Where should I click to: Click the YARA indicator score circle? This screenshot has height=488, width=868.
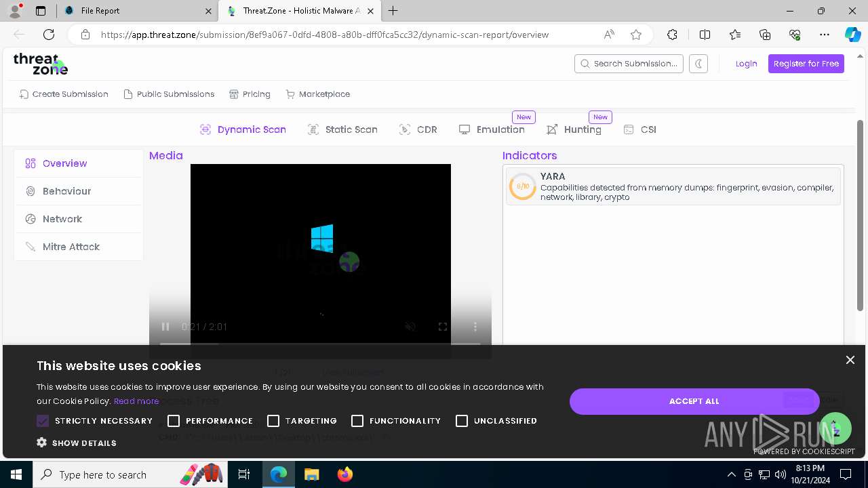[x=522, y=186]
